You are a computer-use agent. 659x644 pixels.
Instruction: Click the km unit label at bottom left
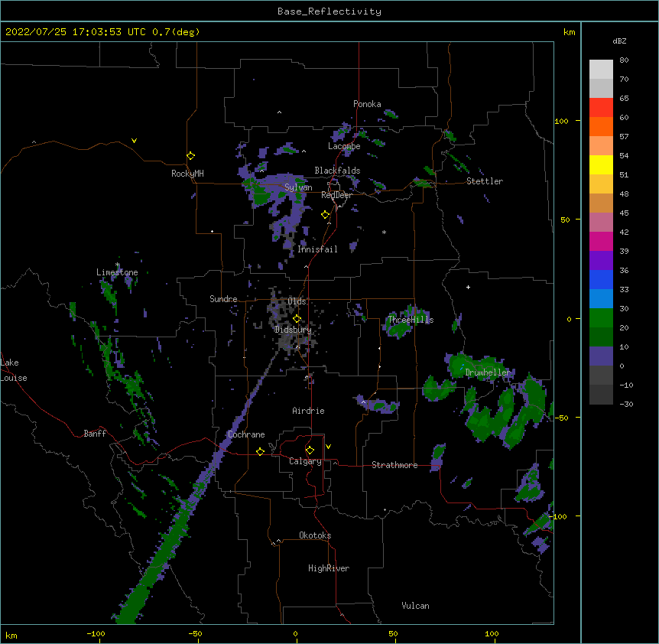11,635
